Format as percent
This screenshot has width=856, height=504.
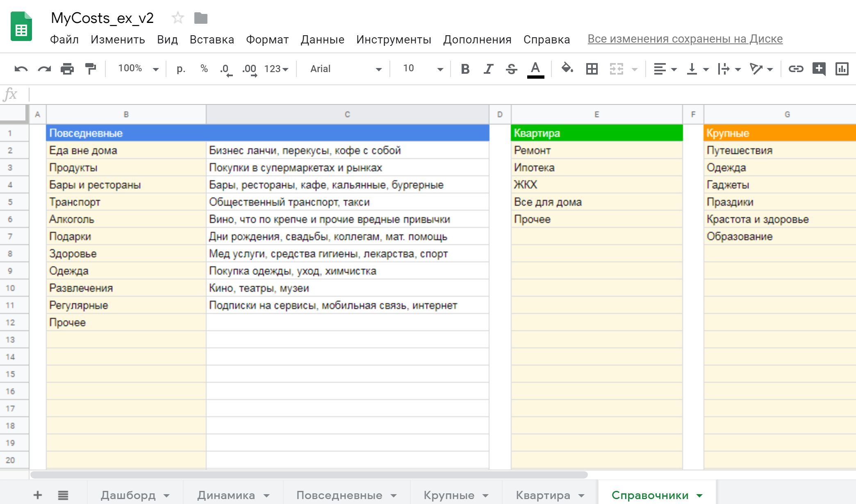[204, 69]
